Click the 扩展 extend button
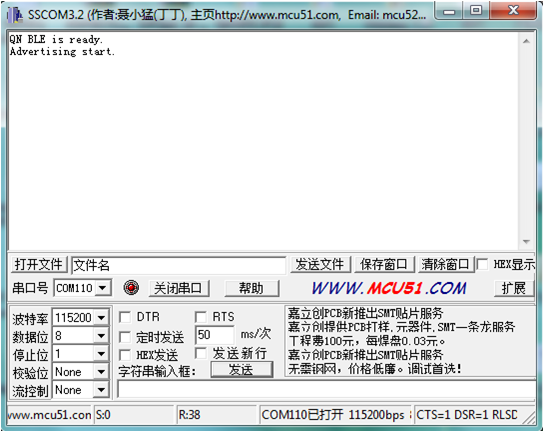This screenshot has width=544, height=432. tap(514, 288)
